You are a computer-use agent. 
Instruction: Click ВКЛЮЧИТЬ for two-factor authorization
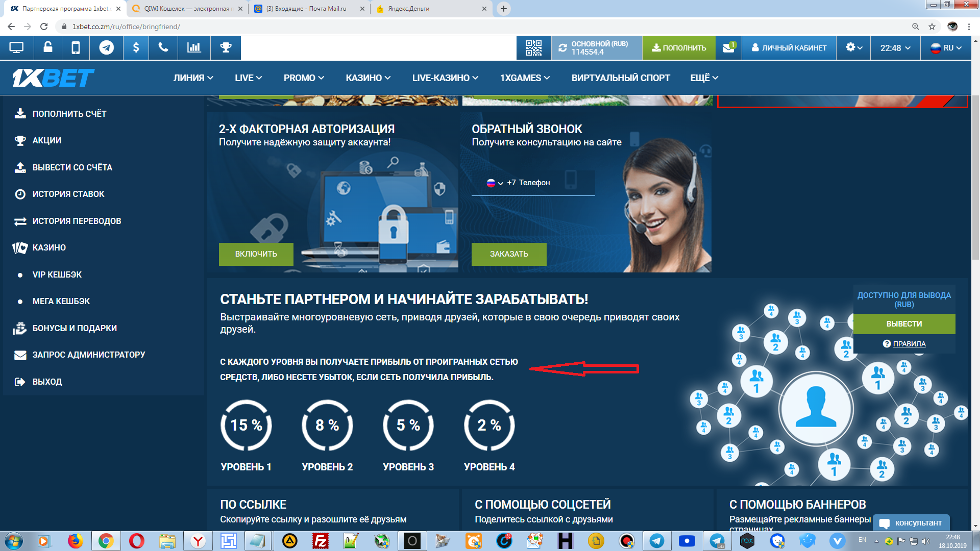point(256,254)
